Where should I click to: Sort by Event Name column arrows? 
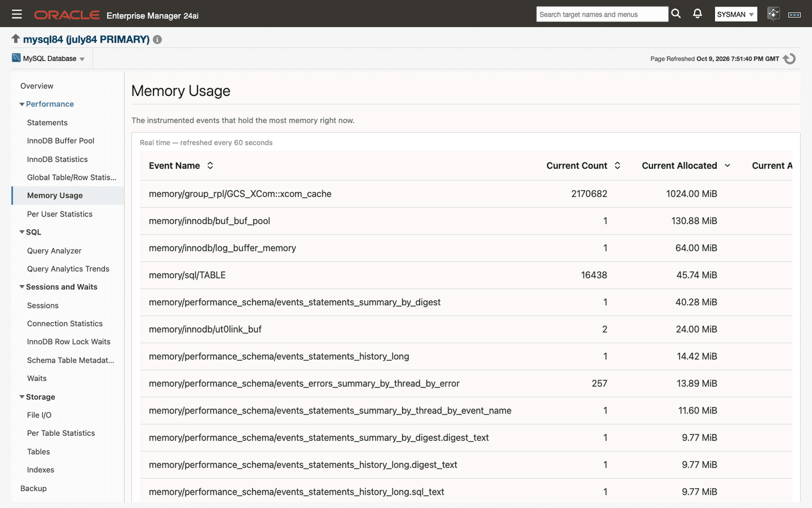click(x=210, y=166)
